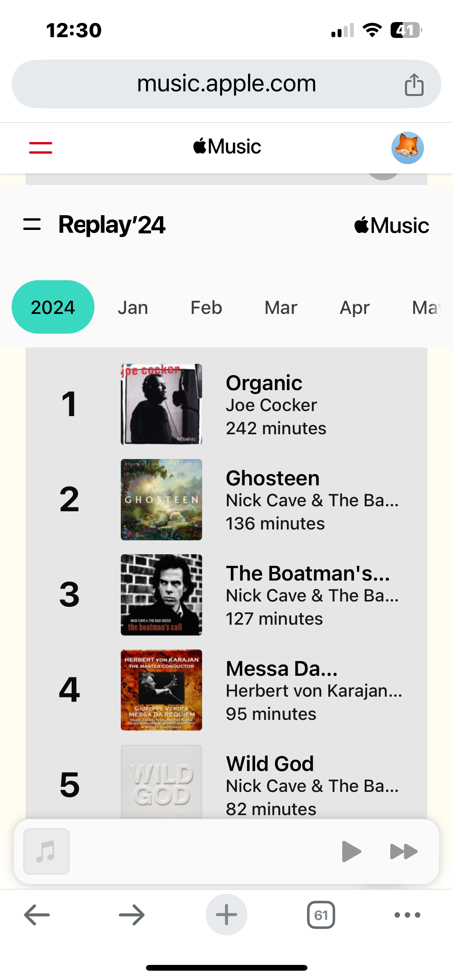Image resolution: width=453 pixels, height=980 pixels.
Task: Show the 61 open tabs switcher
Action: tap(321, 915)
